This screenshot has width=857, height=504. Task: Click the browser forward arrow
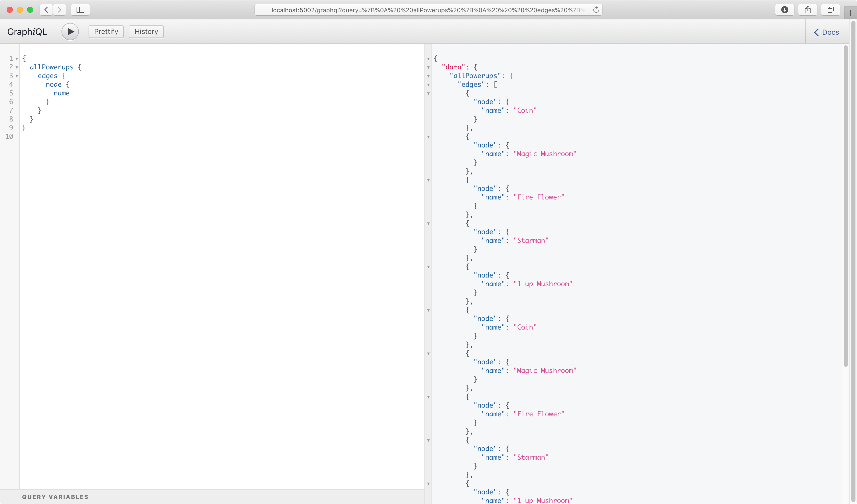point(59,9)
